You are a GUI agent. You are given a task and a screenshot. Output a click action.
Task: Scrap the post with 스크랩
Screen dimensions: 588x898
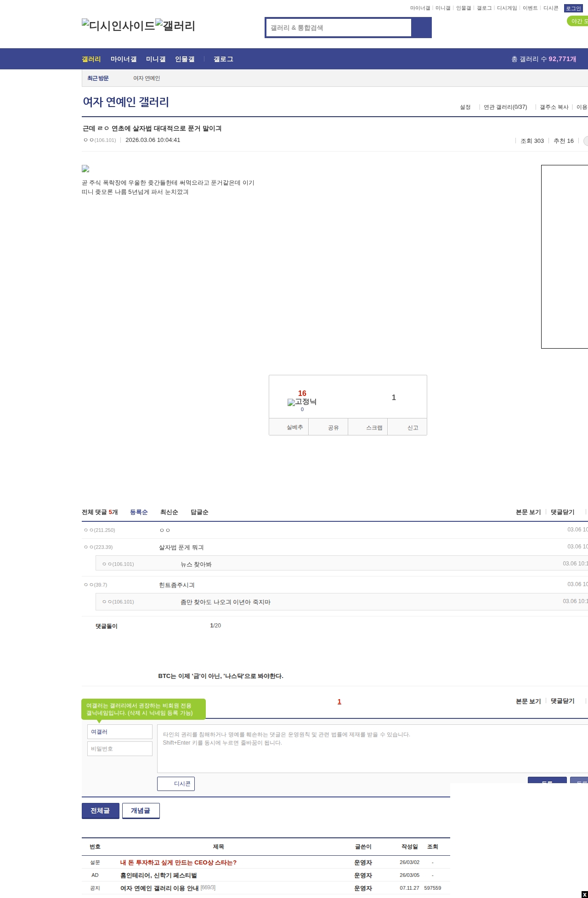point(368,427)
